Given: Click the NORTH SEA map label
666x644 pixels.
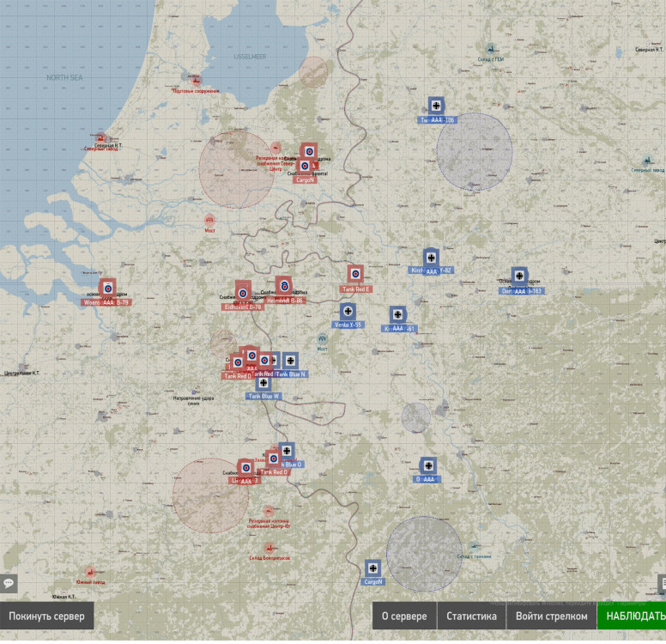Looking at the screenshot, I should point(64,77).
